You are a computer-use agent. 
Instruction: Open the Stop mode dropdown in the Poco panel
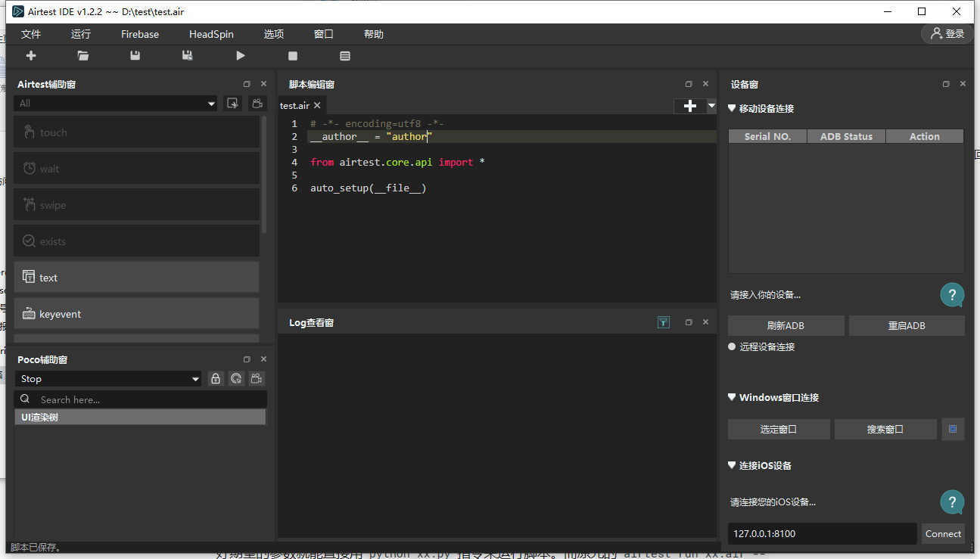pos(108,379)
